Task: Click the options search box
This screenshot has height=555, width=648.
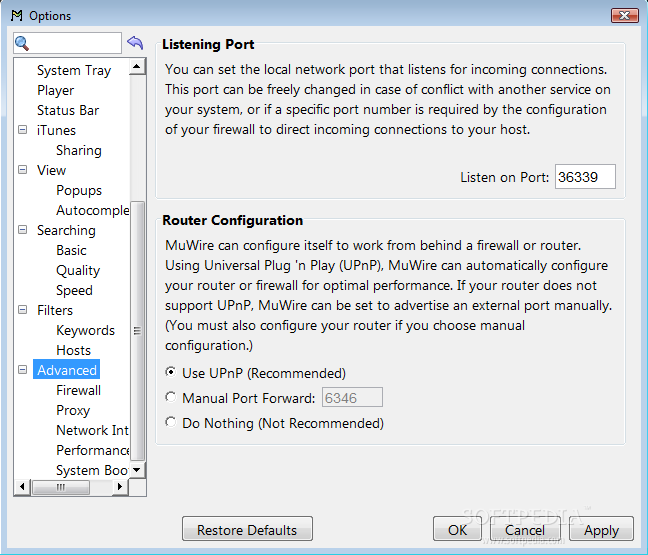Action: coord(67,43)
